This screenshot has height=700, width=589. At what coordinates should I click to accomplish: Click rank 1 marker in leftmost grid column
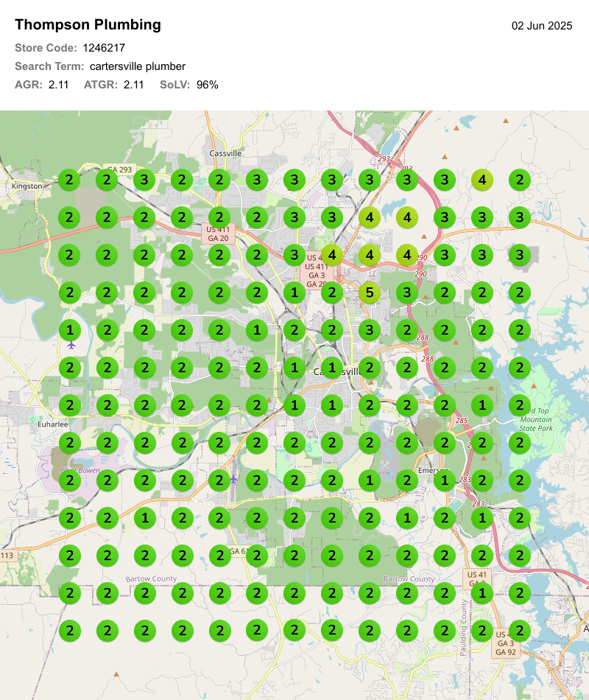pyautogui.click(x=69, y=330)
